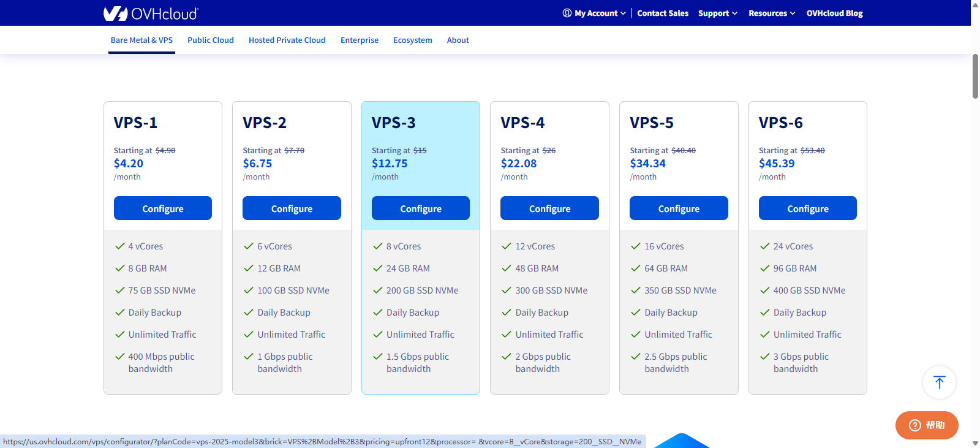Configure the VPS-6 plan

pyautogui.click(x=808, y=208)
